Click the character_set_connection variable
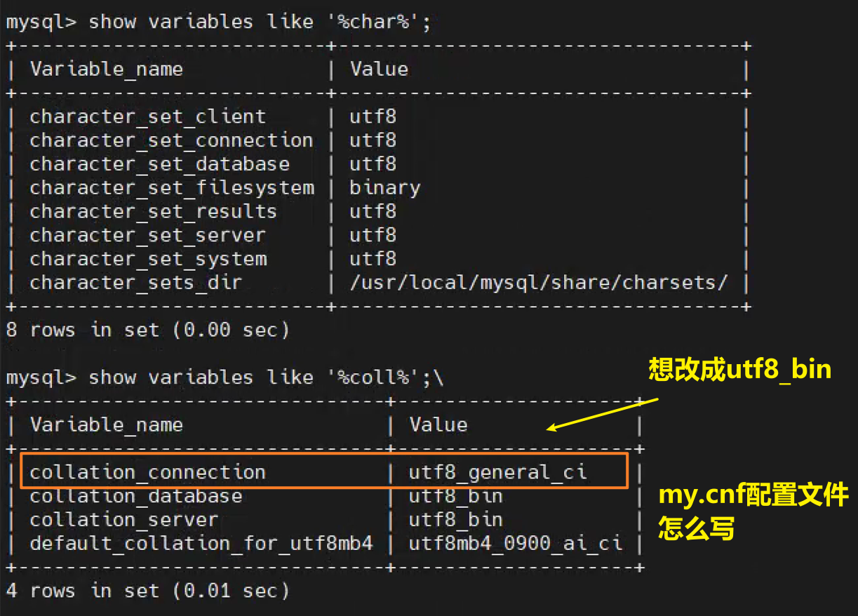 (x=171, y=140)
